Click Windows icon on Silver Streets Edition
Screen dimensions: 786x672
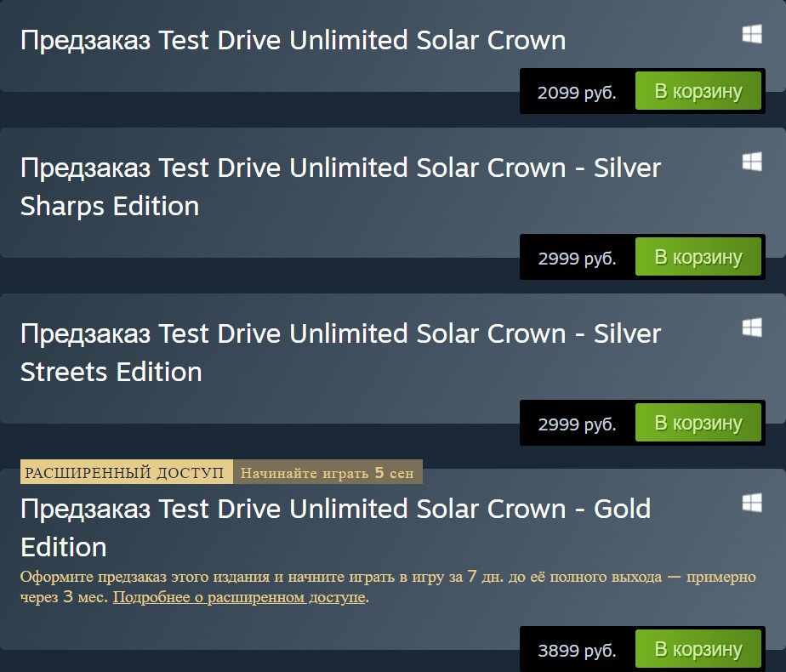[x=751, y=327]
